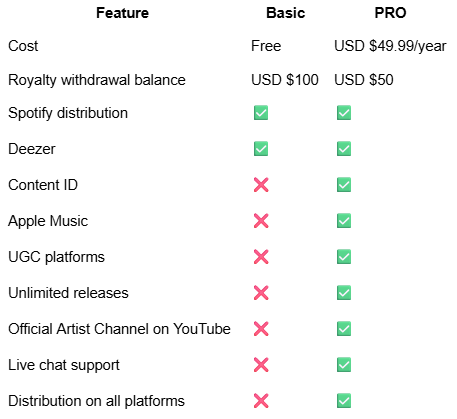This screenshot has height=419, width=457.
Task: Click the Royalty withdrawal balance label
Action: [x=97, y=80]
